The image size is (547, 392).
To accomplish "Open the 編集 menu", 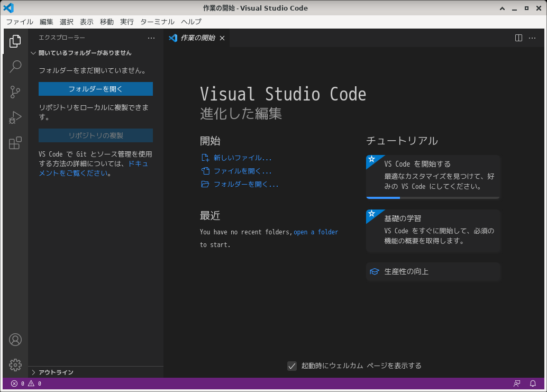I will 47,22.
